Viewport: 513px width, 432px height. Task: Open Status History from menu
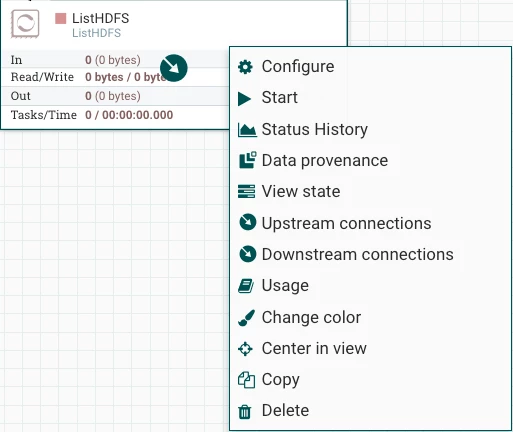371,129
